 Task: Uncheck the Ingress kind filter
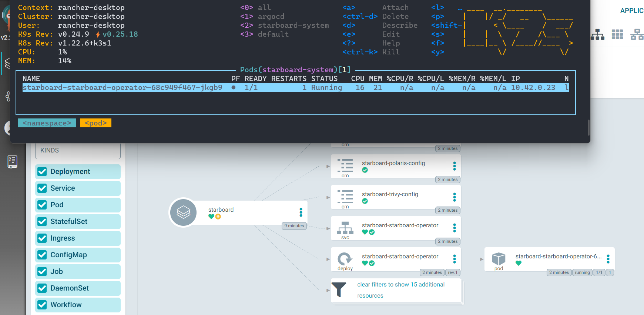click(x=42, y=238)
